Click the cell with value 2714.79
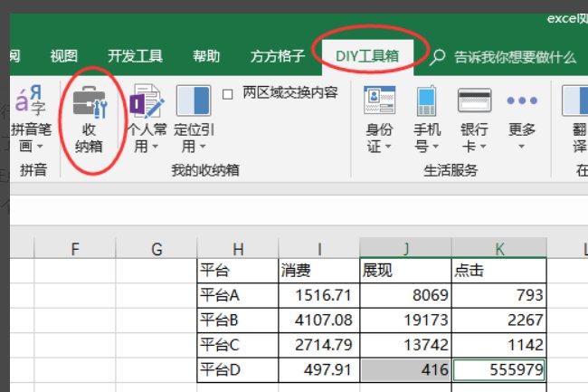The height and width of the screenshot is (392, 588). (319, 345)
